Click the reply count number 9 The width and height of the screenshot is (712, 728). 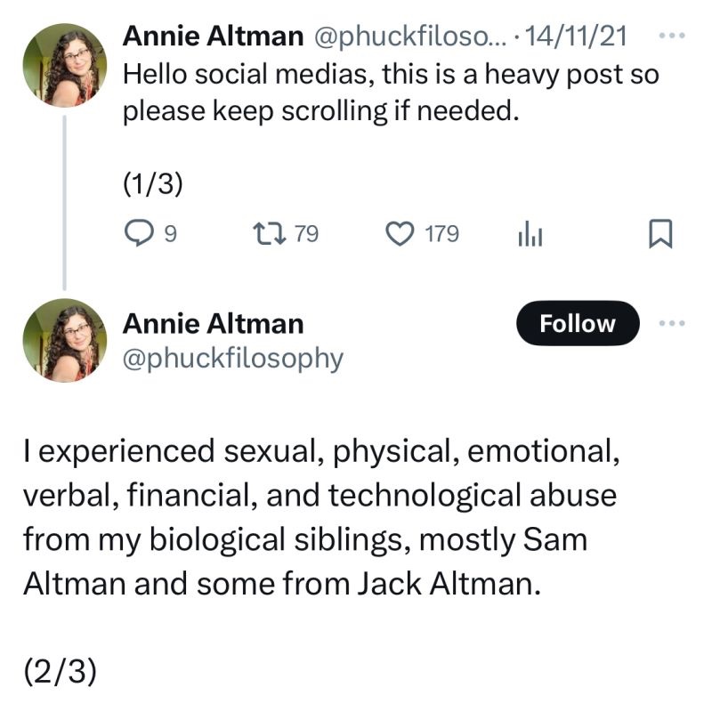(x=171, y=234)
